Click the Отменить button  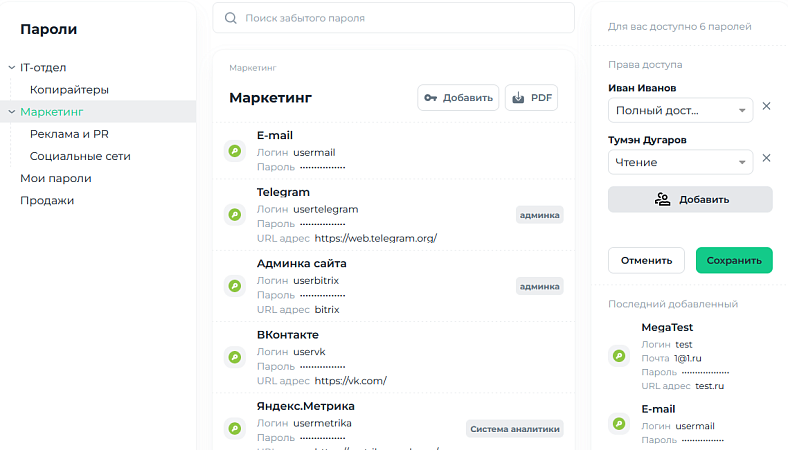646,260
